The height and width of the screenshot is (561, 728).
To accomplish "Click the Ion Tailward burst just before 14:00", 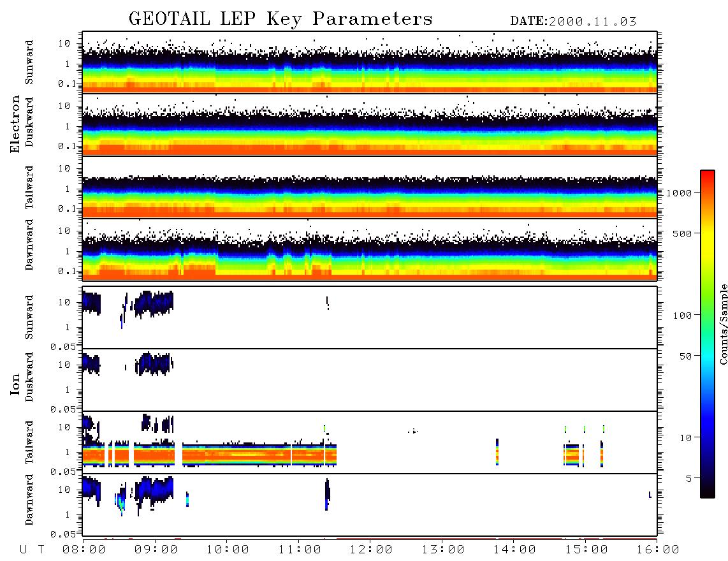I will [497, 452].
